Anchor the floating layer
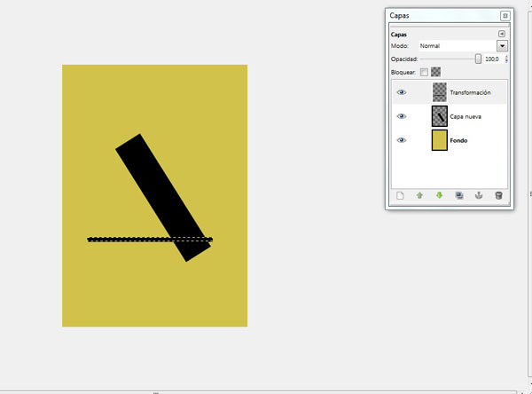 tap(479, 195)
